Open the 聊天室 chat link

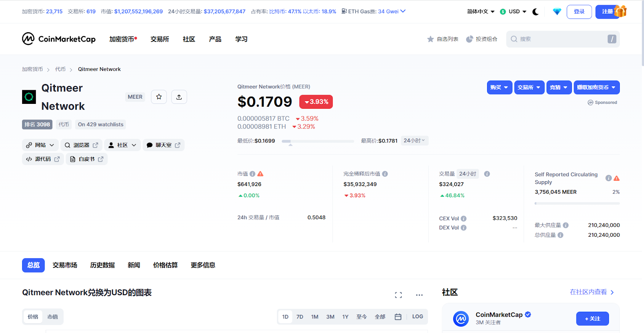pos(163,145)
